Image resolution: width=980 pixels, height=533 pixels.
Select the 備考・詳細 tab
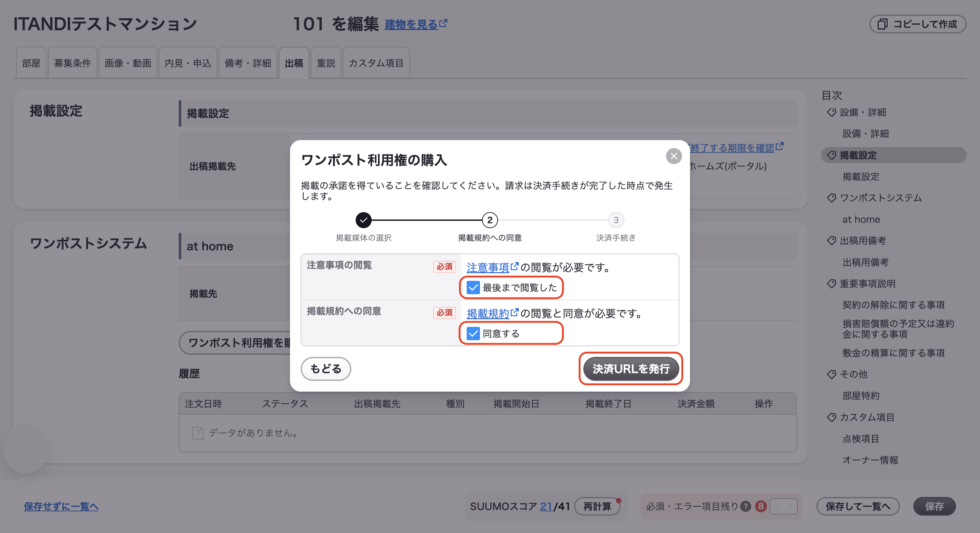[x=248, y=63]
